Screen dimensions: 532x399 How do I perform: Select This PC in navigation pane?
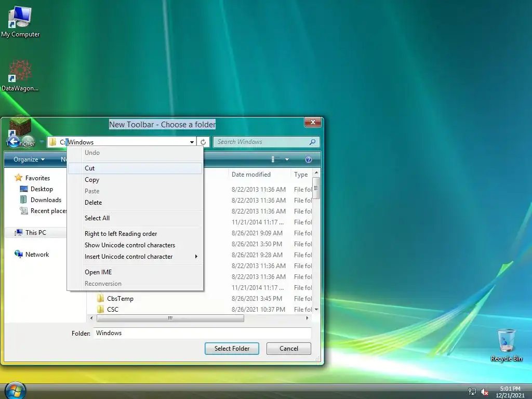pos(36,232)
